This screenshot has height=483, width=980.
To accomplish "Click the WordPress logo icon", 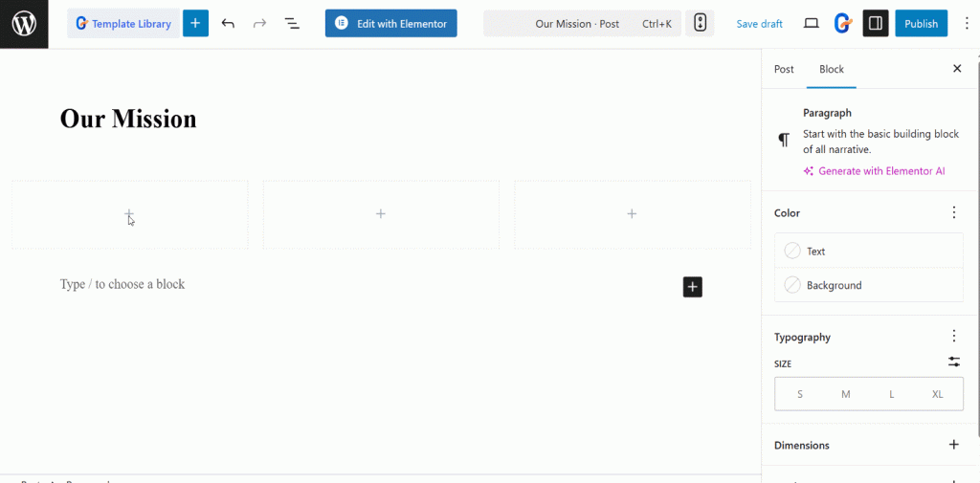I will 24,24.
